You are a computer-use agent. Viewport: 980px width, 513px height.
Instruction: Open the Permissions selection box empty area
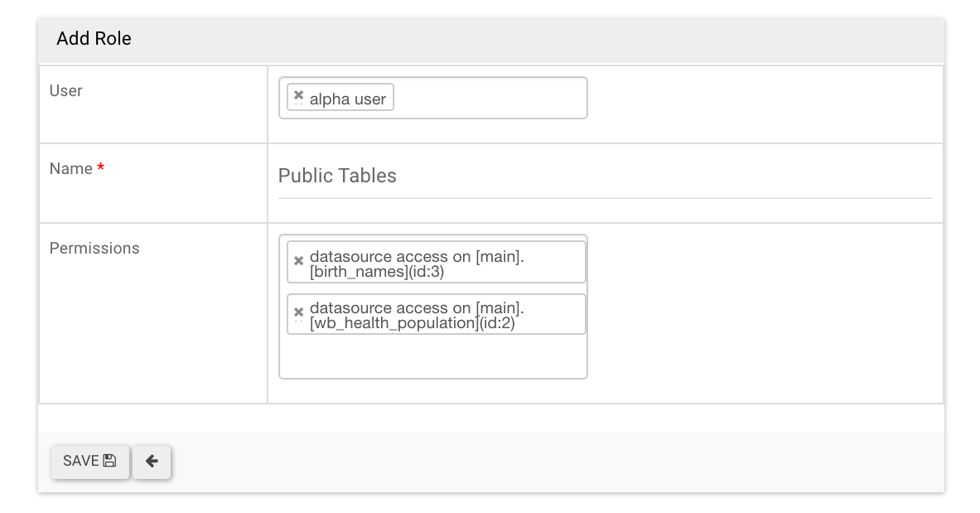432,357
